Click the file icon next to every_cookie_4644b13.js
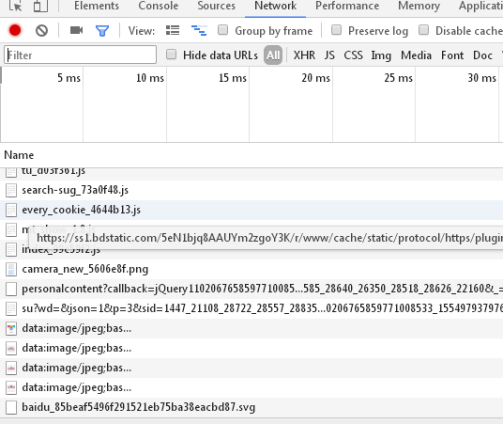Viewport: 504px width, 424px height. (11, 210)
